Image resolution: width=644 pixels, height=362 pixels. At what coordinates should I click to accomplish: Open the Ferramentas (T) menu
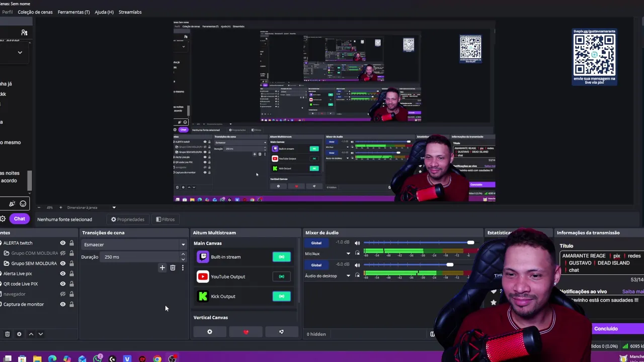(73, 12)
